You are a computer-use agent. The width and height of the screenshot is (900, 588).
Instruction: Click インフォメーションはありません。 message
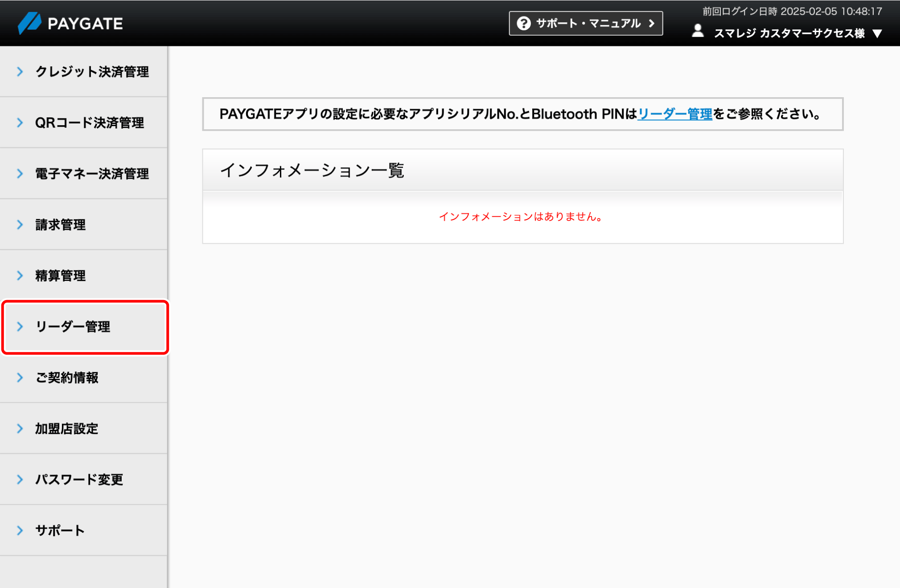[x=522, y=217]
